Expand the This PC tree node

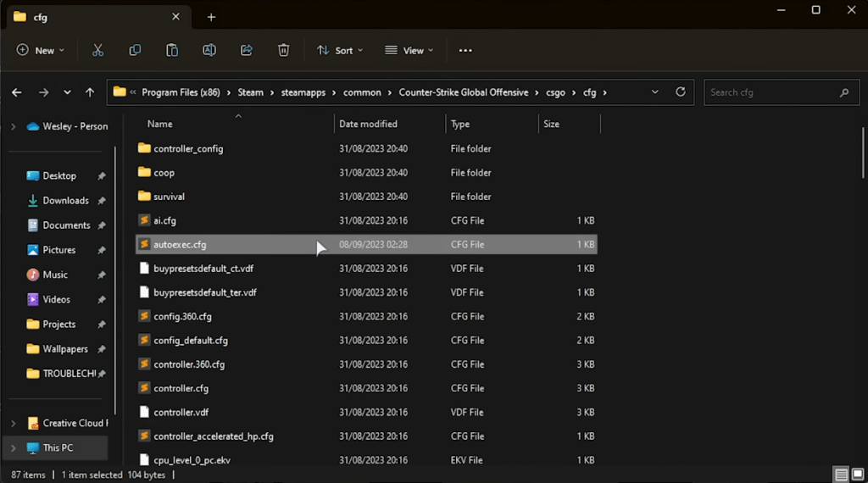click(14, 448)
